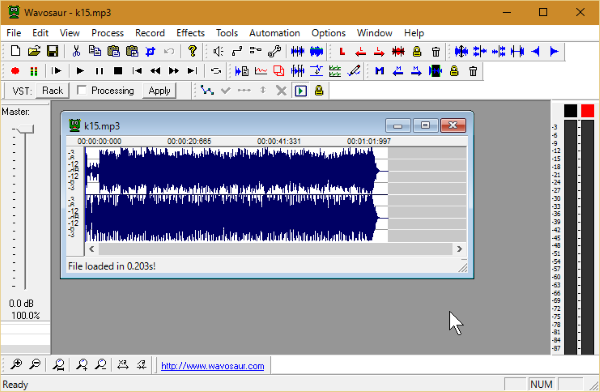
Task: Create a new file with the New icon
Action: tap(15, 51)
